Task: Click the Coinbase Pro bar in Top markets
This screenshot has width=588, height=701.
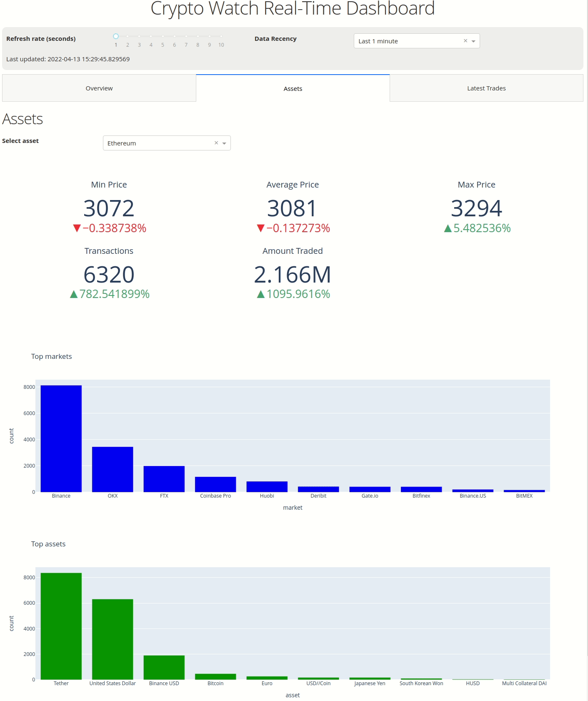Action: [x=215, y=484]
